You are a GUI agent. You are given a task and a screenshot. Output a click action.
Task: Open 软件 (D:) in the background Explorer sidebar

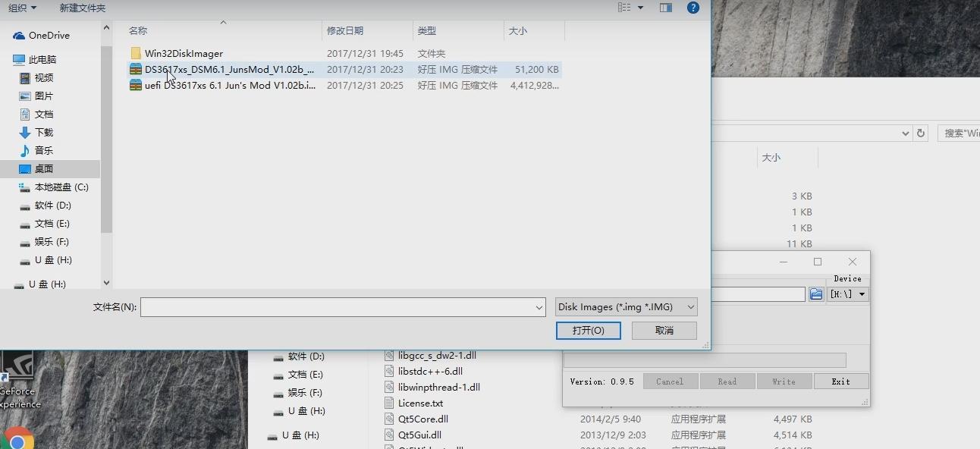299,356
